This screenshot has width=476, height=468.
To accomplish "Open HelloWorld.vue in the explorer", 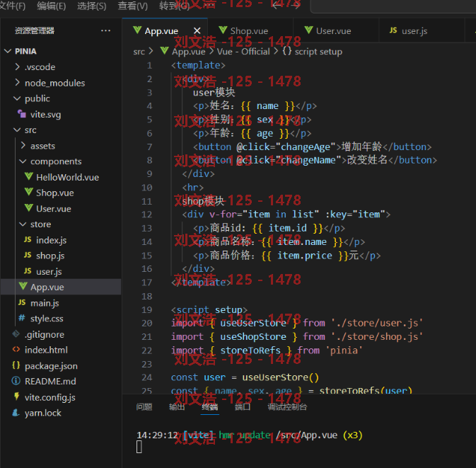I will coord(67,177).
